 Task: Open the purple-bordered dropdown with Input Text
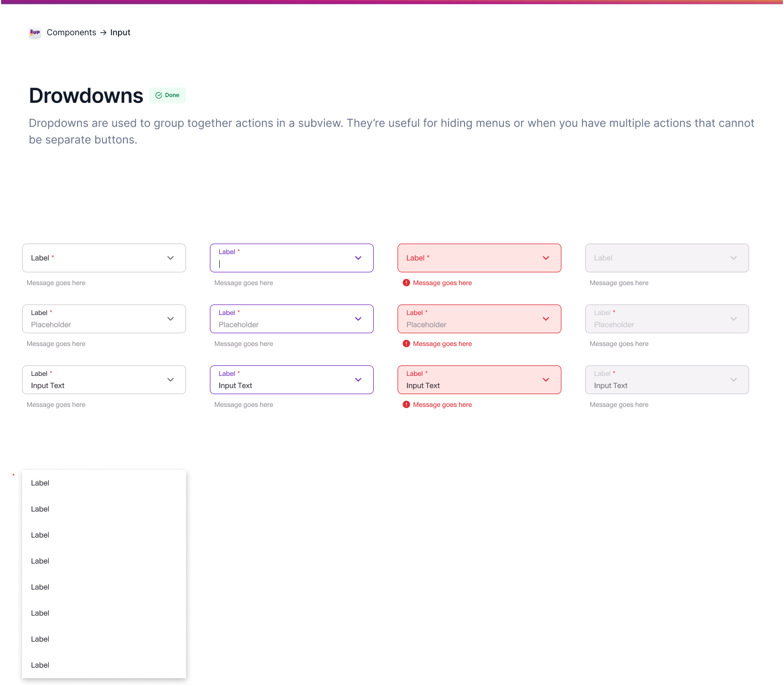(291, 380)
